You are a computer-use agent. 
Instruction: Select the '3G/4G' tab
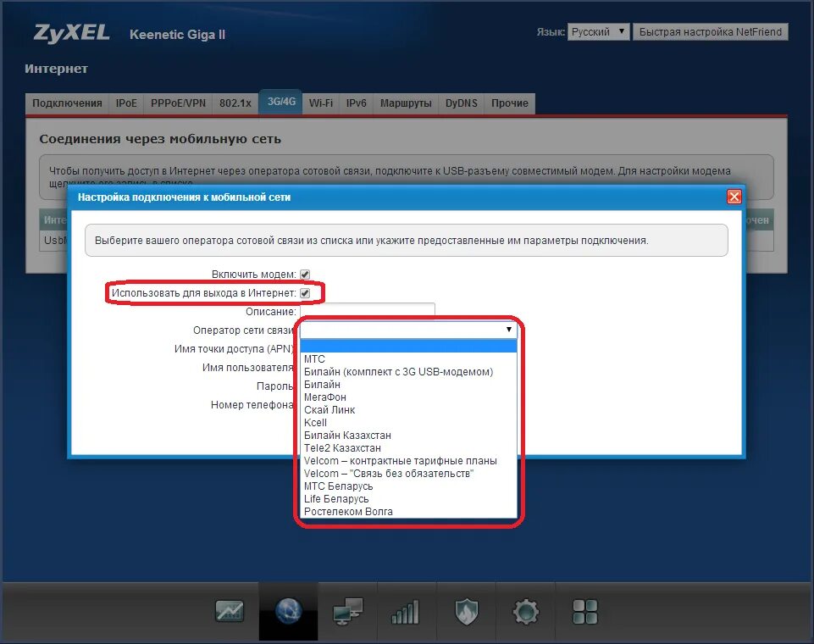281,102
